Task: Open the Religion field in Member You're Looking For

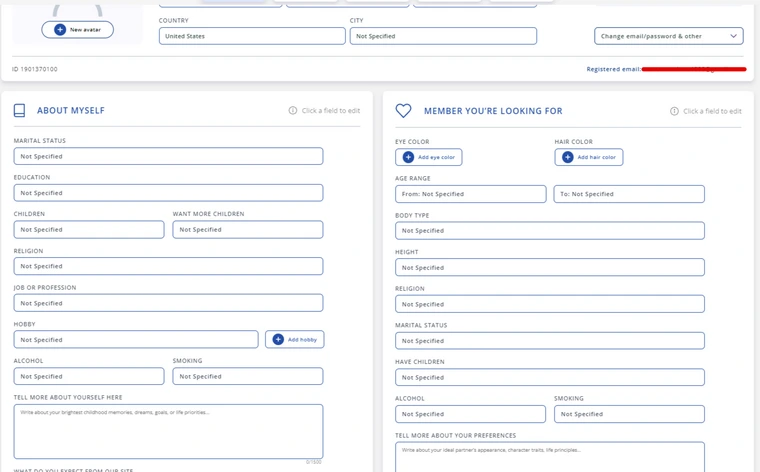Action: pos(550,304)
